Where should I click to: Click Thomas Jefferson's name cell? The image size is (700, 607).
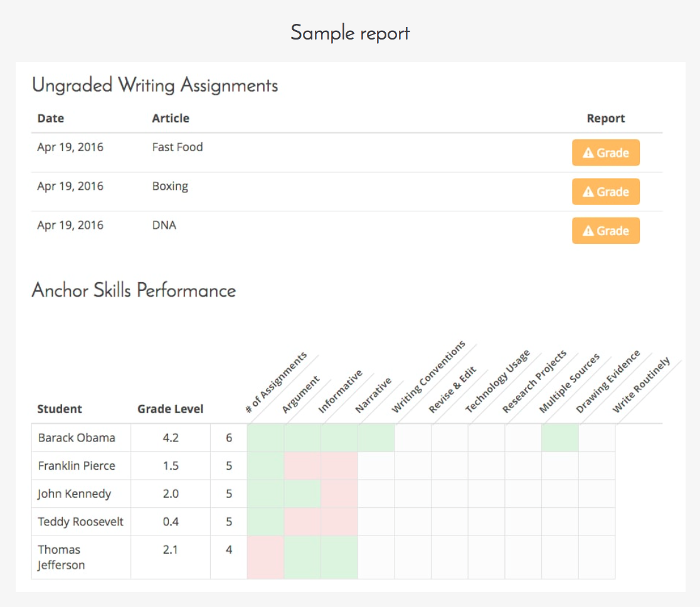click(x=61, y=557)
